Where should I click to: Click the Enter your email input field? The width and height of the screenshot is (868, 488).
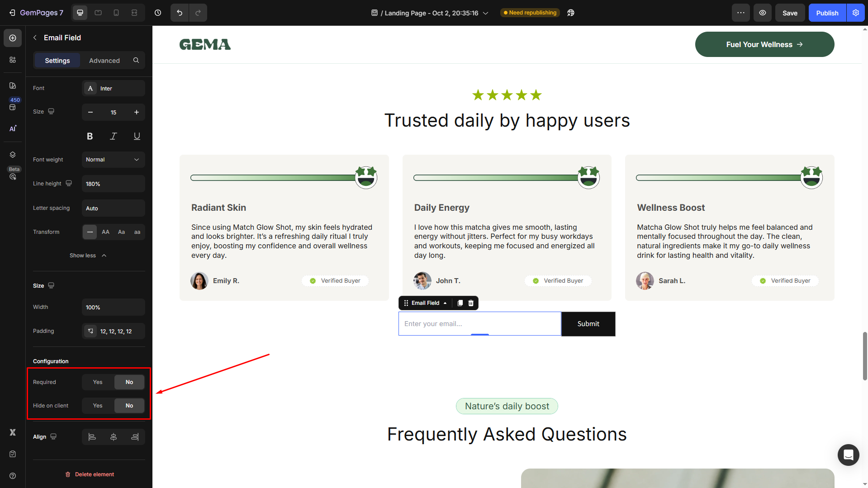click(479, 324)
